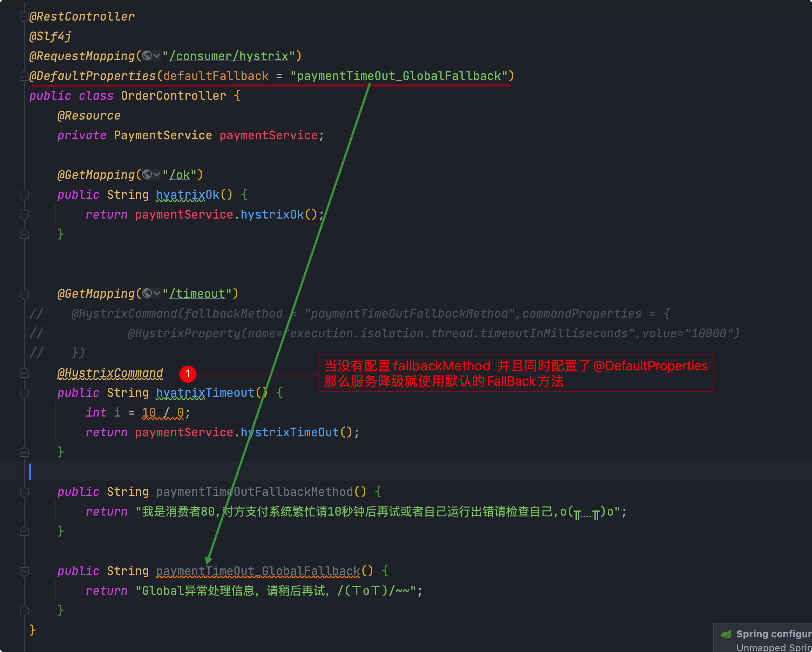Open the chevron dropdown beside the /consumer/hystrix URL
This screenshot has width=812, height=652.
click(157, 56)
